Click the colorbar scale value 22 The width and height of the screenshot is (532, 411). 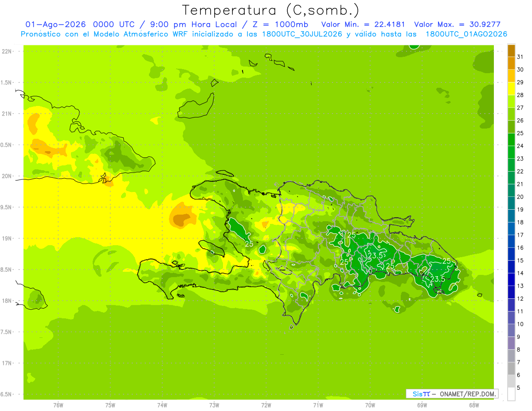(x=520, y=171)
